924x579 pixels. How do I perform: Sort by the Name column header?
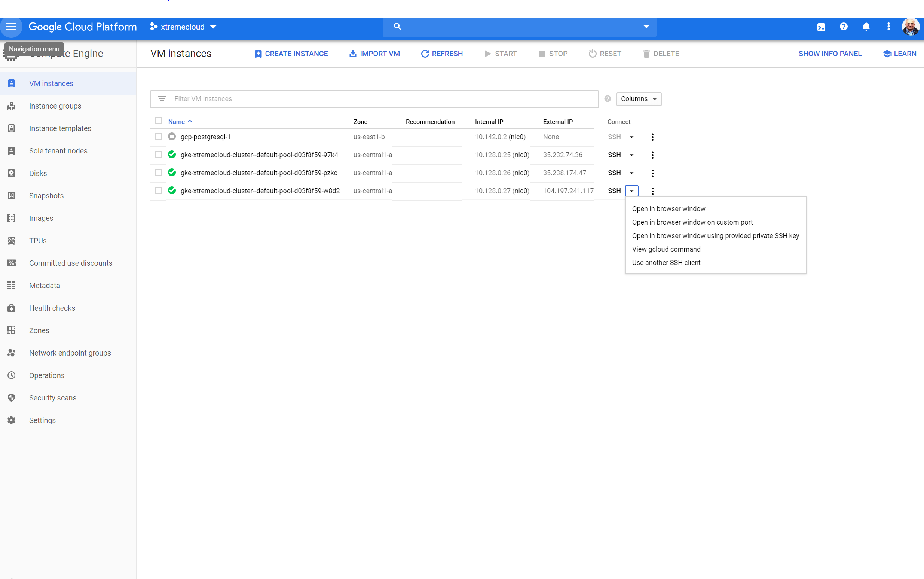pos(180,122)
